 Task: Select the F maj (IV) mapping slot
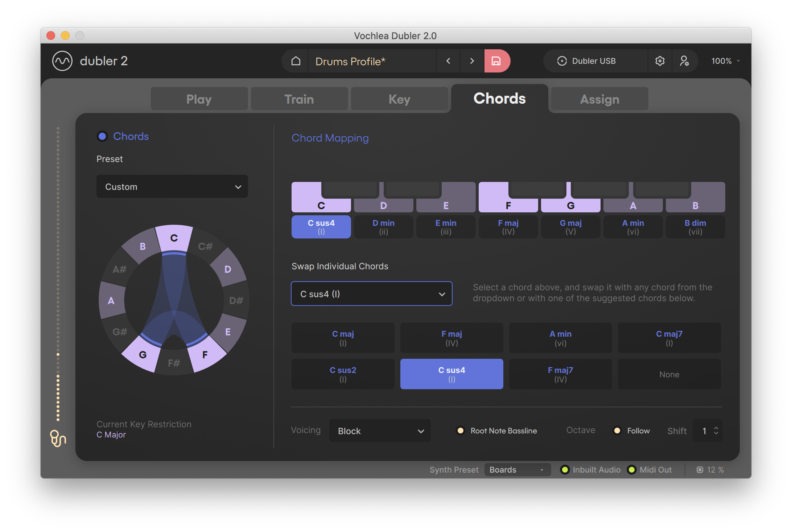coord(508,227)
